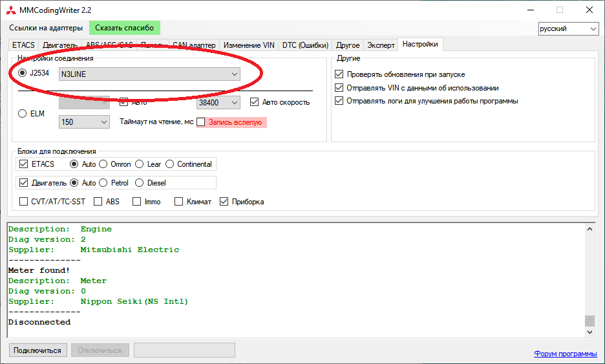The width and height of the screenshot is (605, 364).
Task: Switch to the Эксперт tab
Action: pos(381,45)
